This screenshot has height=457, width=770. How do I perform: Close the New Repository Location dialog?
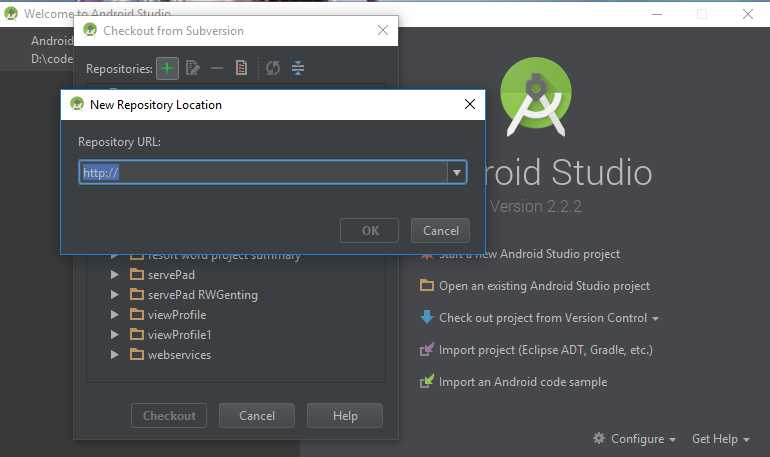click(x=469, y=104)
